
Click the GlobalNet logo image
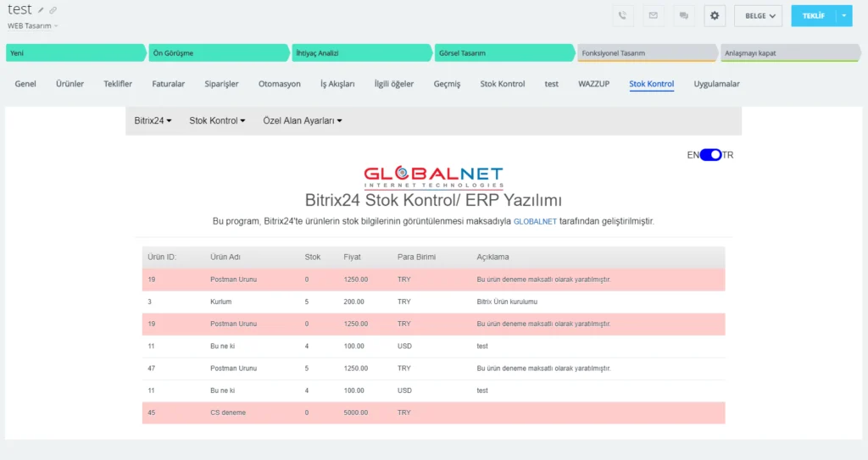[x=433, y=176]
